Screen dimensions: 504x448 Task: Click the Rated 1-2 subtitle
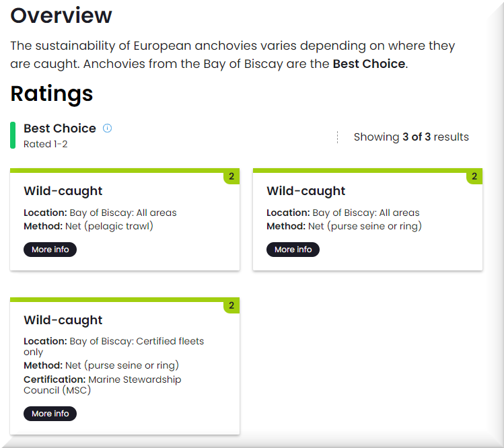46,144
